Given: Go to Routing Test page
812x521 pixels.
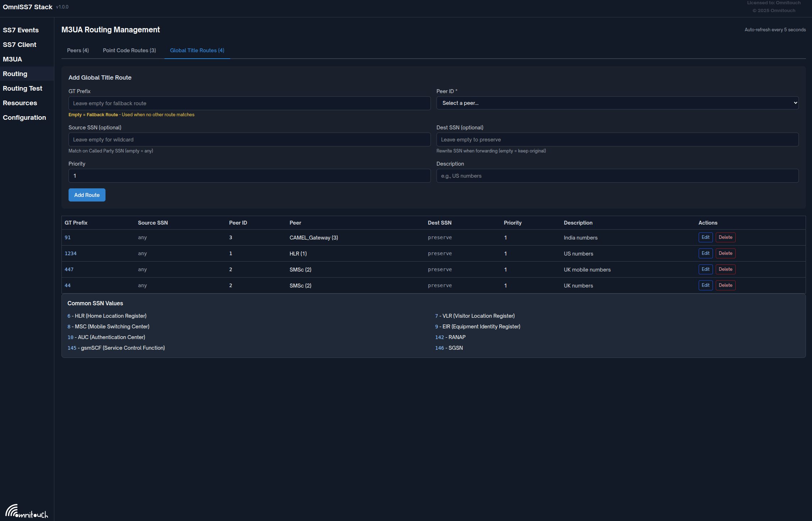Looking at the screenshot, I should coord(22,88).
